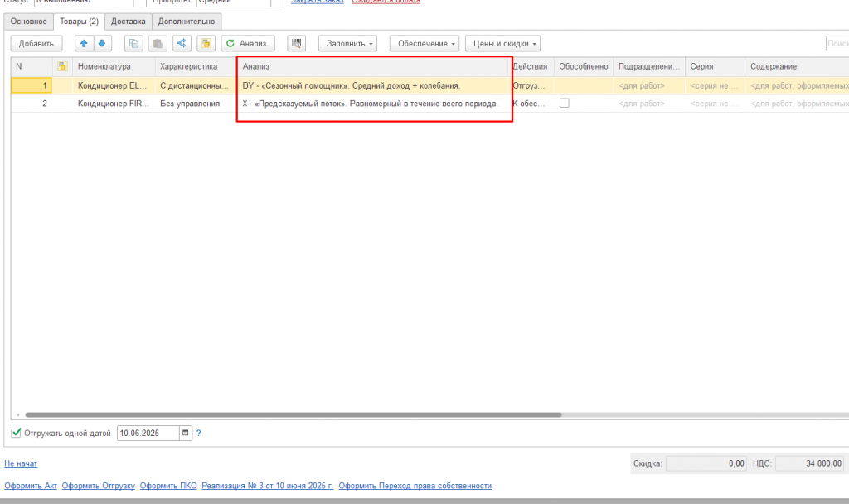
Task: Click the horizontal scrollbar thumb of table
Action: [x=293, y=415]
